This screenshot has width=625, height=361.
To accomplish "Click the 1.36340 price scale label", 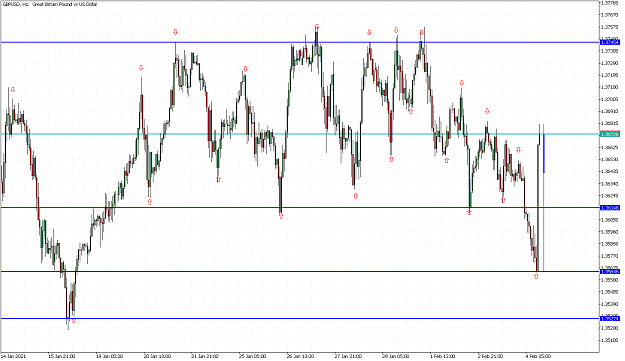I will click(x=610, y=184).
